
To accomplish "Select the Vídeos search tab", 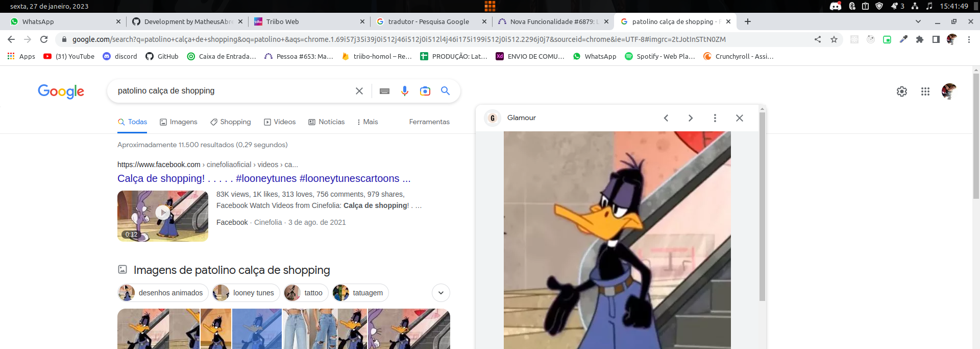I will click(x=280, y=122).
